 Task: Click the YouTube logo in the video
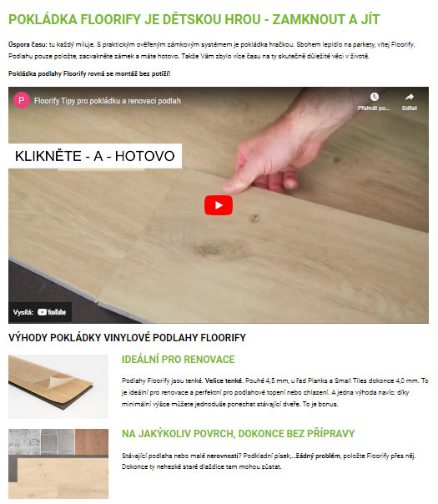pyautogui.click(x=52, y=312)
